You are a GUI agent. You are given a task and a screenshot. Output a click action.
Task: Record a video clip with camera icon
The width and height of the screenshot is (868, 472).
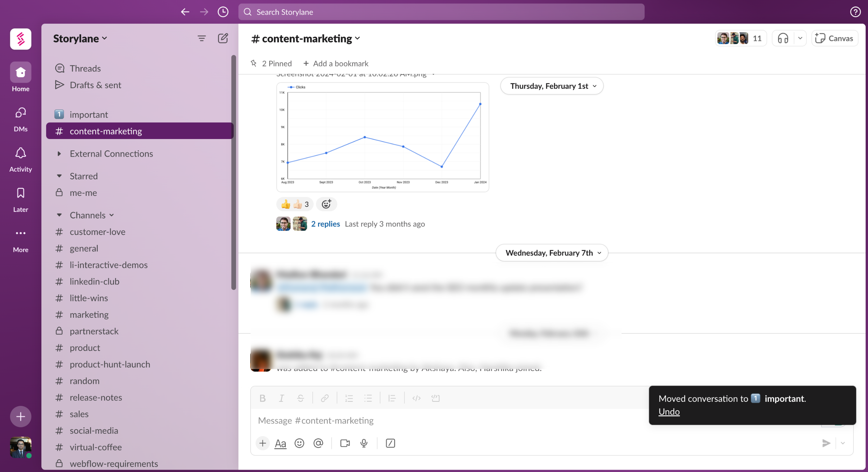(x=345, y=443)
